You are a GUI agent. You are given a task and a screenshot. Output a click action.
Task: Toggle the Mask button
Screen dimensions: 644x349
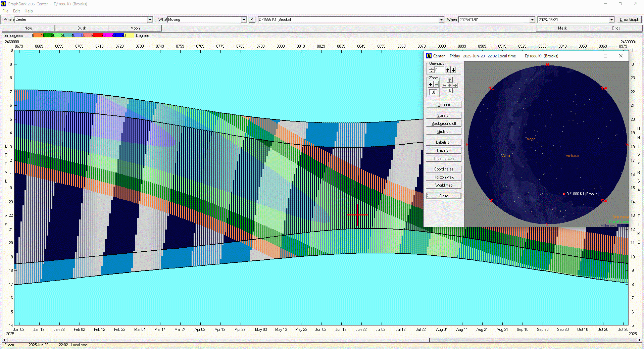pos(562,28)
